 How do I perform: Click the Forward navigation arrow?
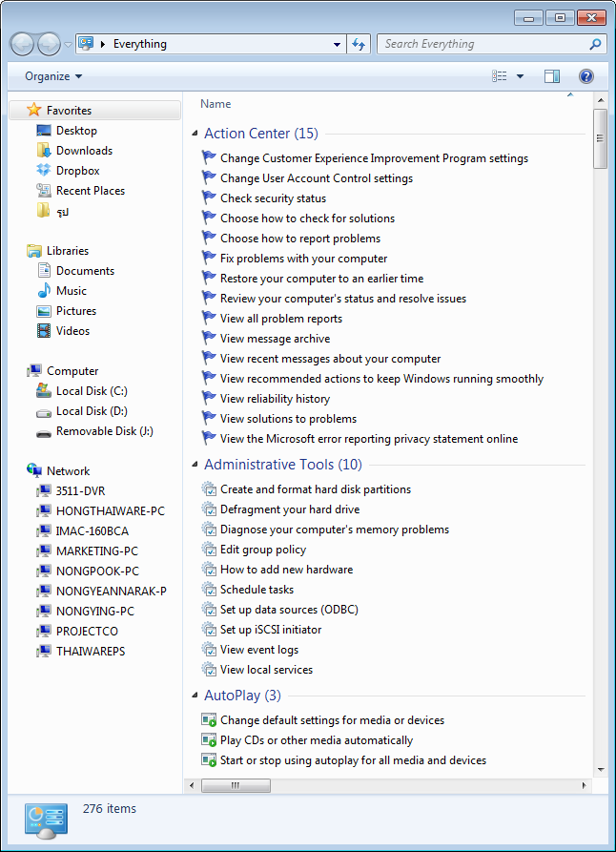(49, 44)
